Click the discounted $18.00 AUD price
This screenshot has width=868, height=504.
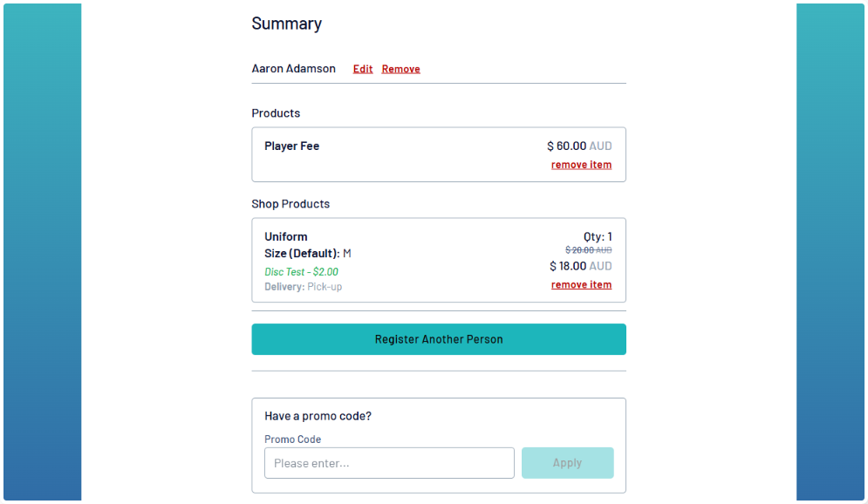coord(580,266)
